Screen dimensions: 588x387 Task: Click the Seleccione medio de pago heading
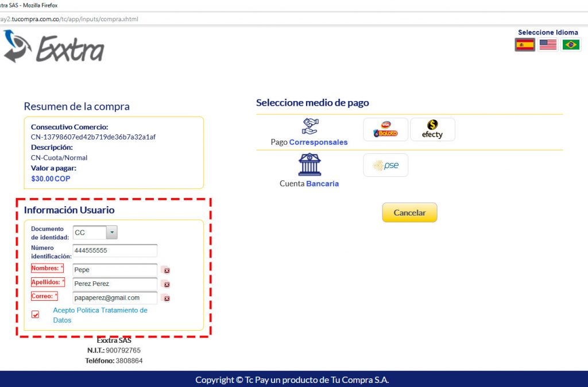click(312, 102)
